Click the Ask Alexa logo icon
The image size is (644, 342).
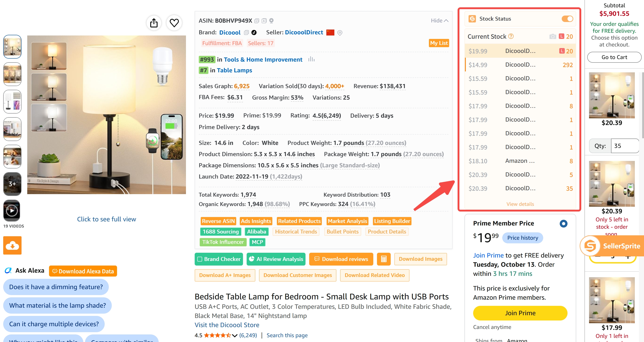[8, 271]
